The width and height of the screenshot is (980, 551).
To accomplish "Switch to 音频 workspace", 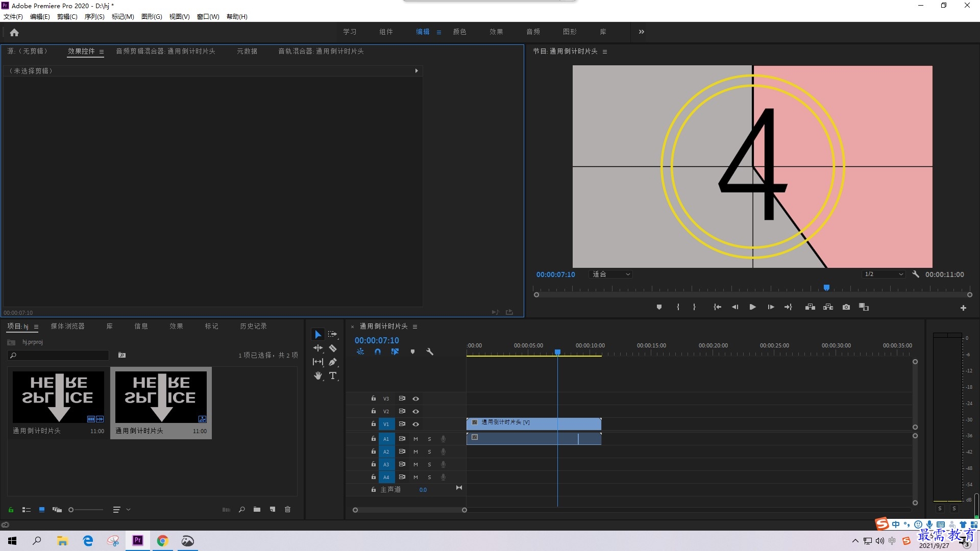I will tap(533, 32).
